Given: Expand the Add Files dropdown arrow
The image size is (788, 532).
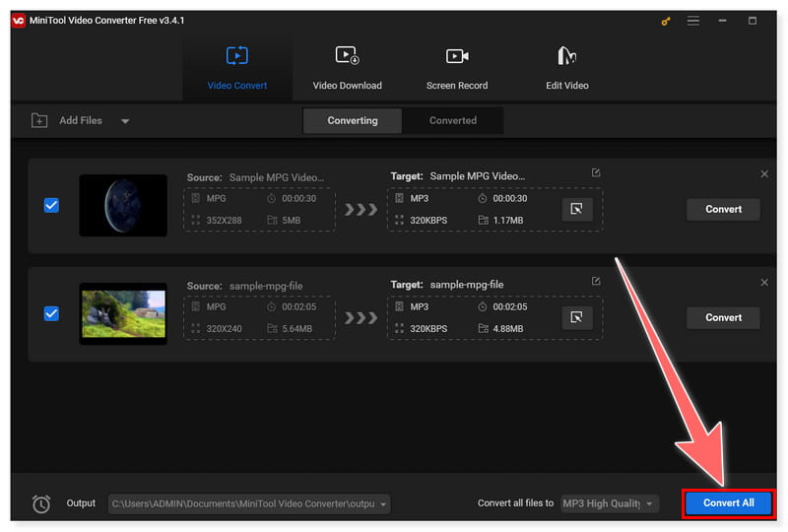Looking at the screenshot, I should point(125,121).
